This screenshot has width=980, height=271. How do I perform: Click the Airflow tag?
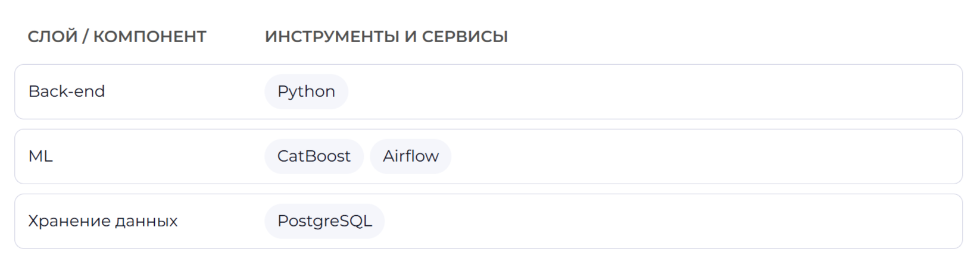410,156
